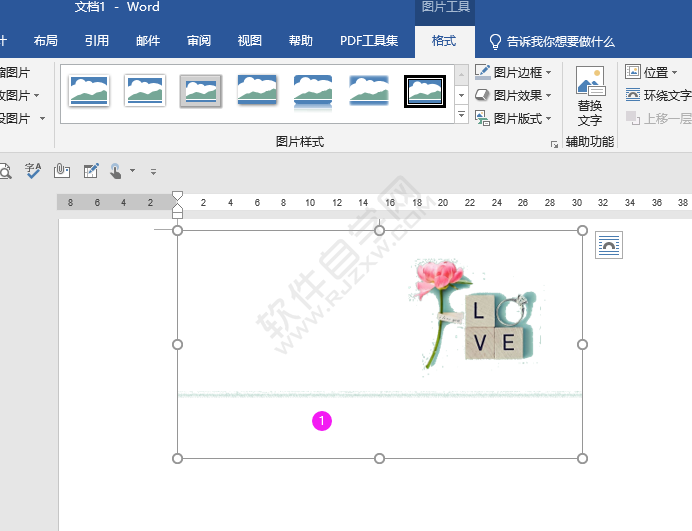The height and width of the screenshot is (531, 692).
Task: Click the picture border pencil icon
Action: (x=482, y=72)
